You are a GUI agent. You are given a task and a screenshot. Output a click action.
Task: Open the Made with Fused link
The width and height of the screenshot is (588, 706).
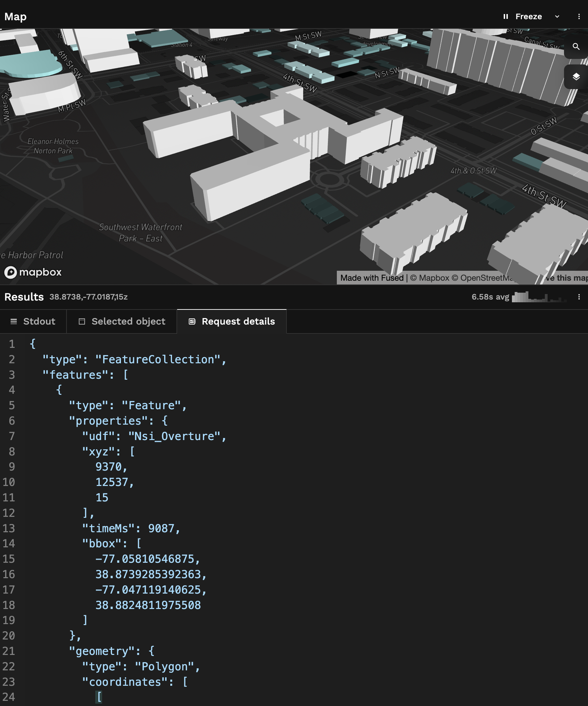(x=372, y=278)
